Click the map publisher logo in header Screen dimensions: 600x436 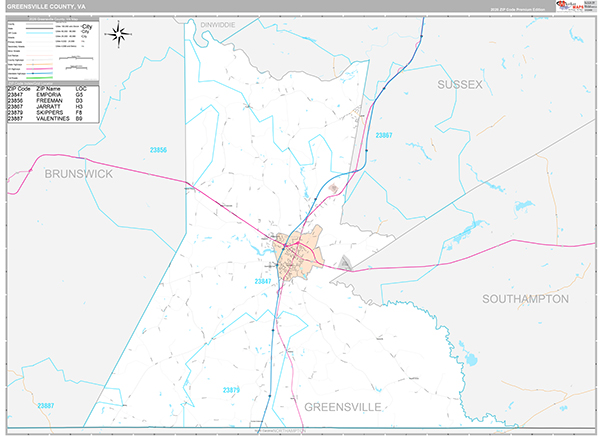pos(575,6)
